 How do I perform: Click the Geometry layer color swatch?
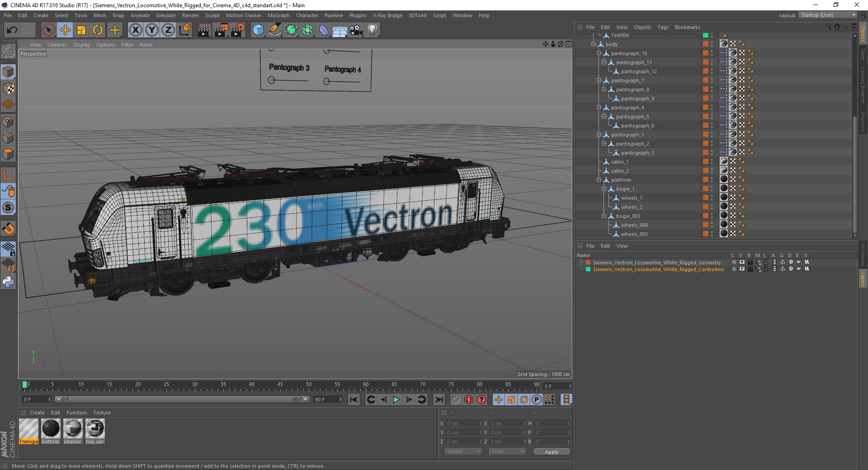pos(588,263)
